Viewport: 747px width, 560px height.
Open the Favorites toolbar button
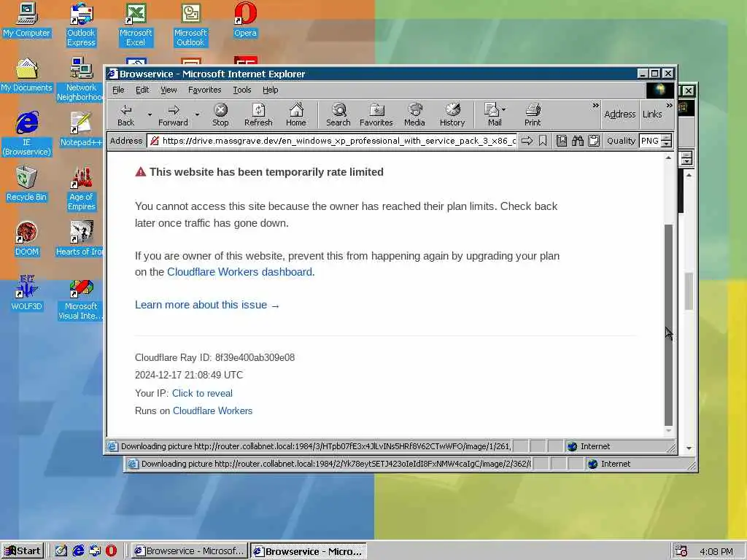tap(376, 115)
